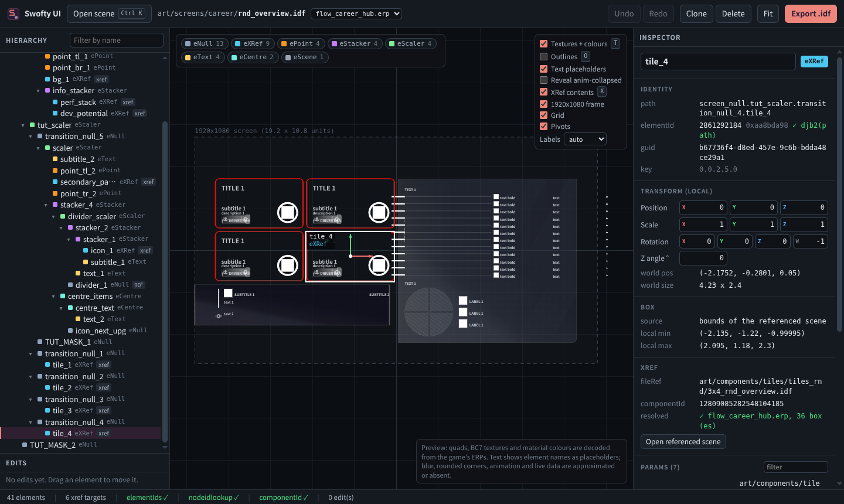Click the Swofty UI logo icon
The width and height of the screenshot is (844, 504).
click(x=13, y=13)
